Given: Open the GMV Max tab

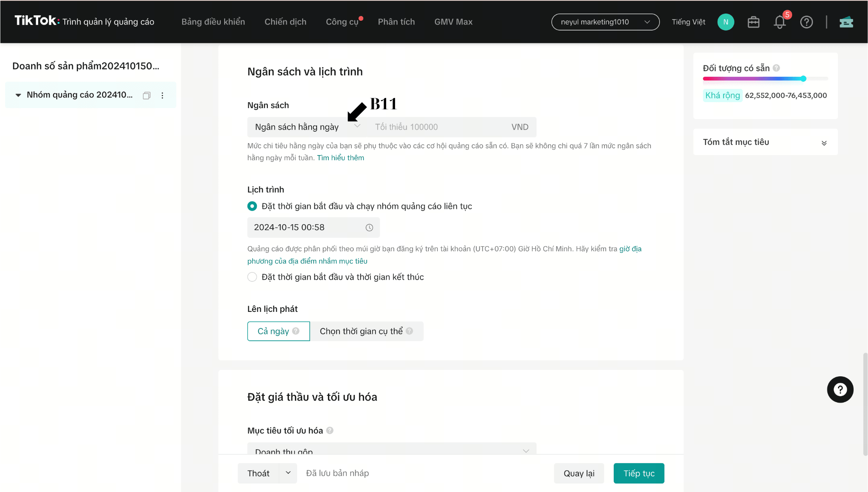Looking at the screenshot, I should tap(453, 22).
